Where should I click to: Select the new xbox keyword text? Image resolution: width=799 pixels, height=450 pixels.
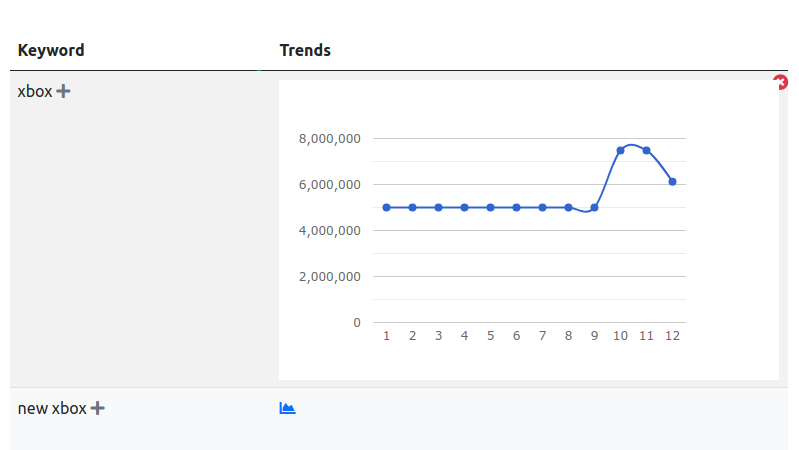point(52,408)
